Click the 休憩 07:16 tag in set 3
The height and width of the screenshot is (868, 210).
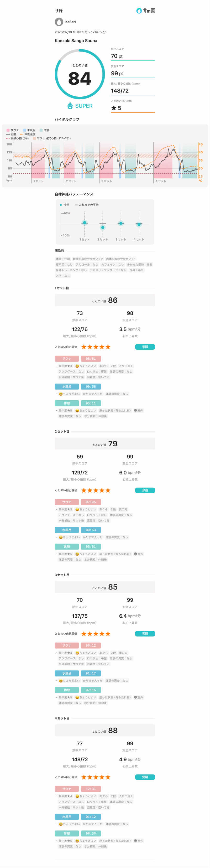[x=78, y=690]
